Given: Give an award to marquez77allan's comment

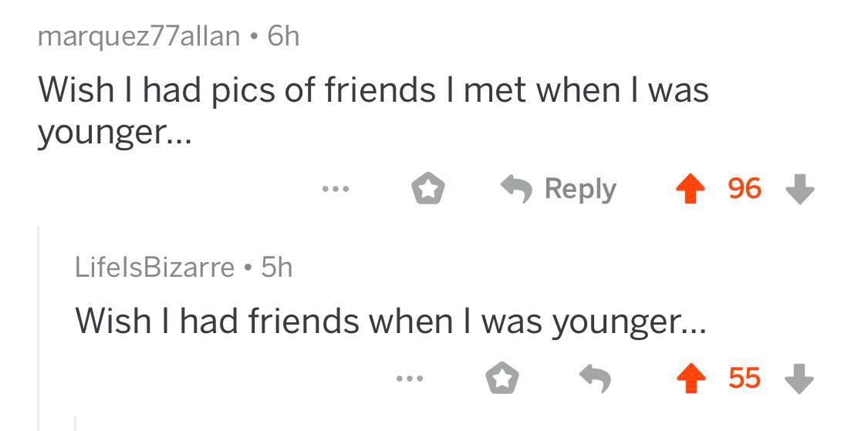Looking at the screenshot, I should (x=428, y=189).
